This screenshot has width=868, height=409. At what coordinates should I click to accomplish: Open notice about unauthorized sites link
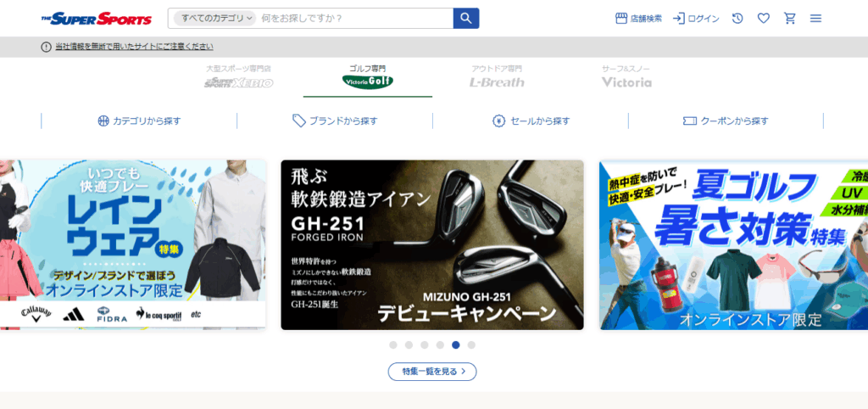tap(134, 48)
